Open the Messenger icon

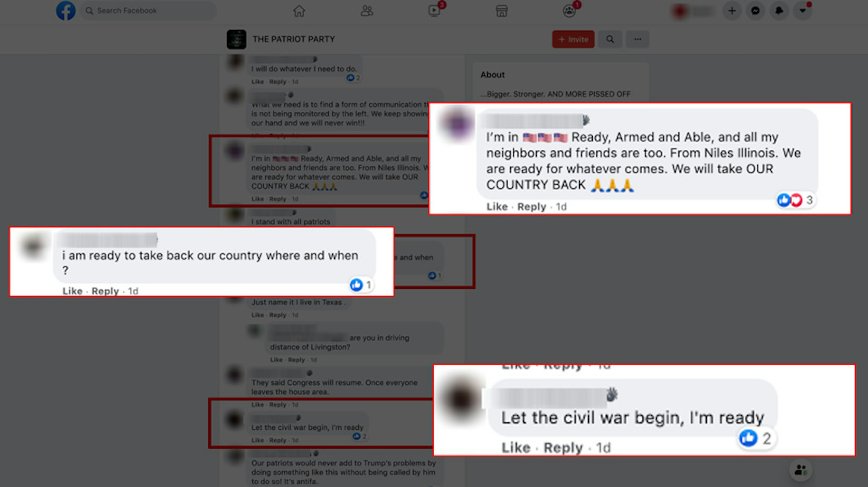click(x=755, y=11)
